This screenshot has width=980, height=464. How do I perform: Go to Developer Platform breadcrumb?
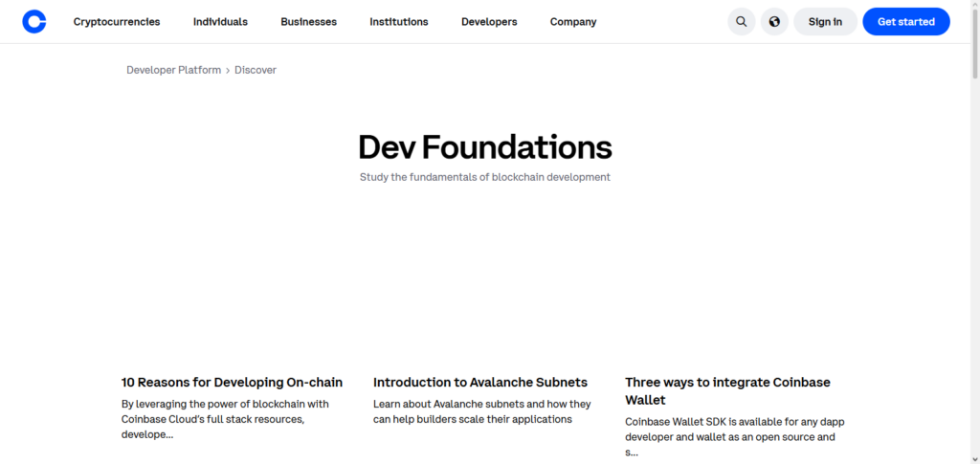click(174, 70)
